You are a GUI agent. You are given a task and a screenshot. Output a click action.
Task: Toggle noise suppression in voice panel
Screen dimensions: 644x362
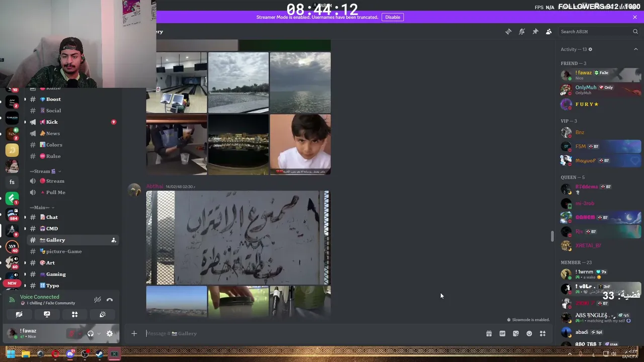click(x=98, y=300)
